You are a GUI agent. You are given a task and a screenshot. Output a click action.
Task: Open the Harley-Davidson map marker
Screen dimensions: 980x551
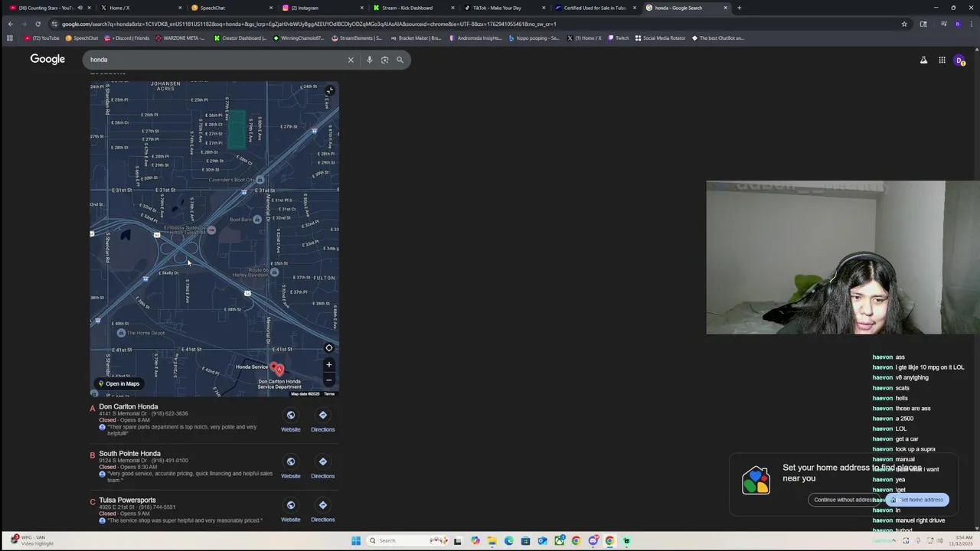coord(274,272)
